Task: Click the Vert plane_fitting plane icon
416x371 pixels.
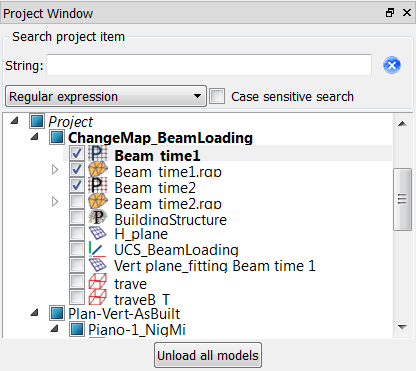Action: click(x=98, y=265)
